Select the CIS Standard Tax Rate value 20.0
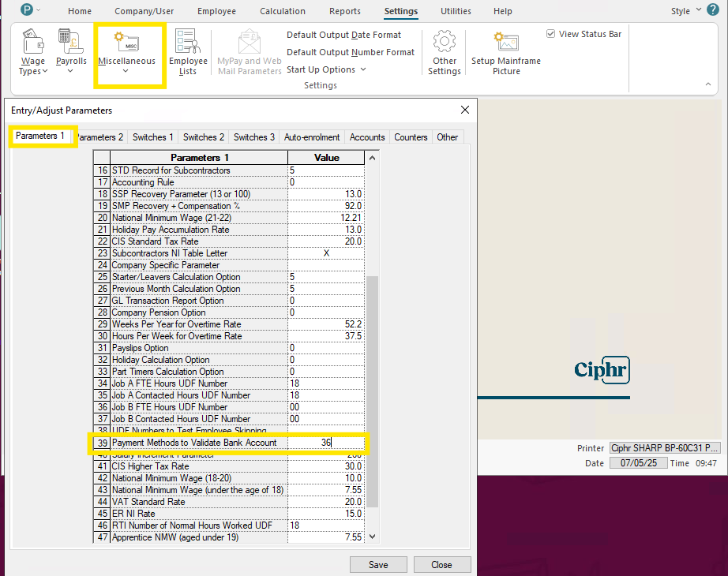 click(x=326, y=241)
